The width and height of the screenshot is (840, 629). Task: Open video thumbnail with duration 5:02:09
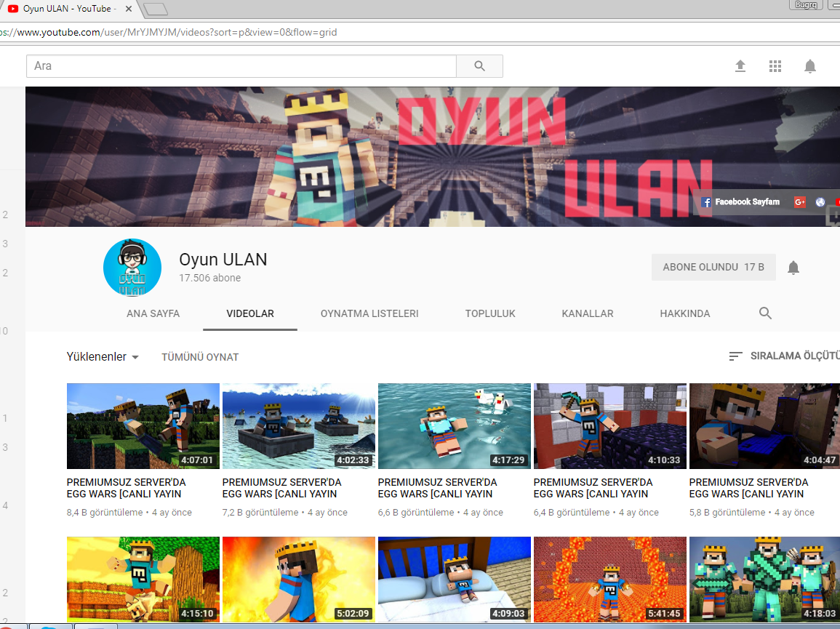coord(299,579)
